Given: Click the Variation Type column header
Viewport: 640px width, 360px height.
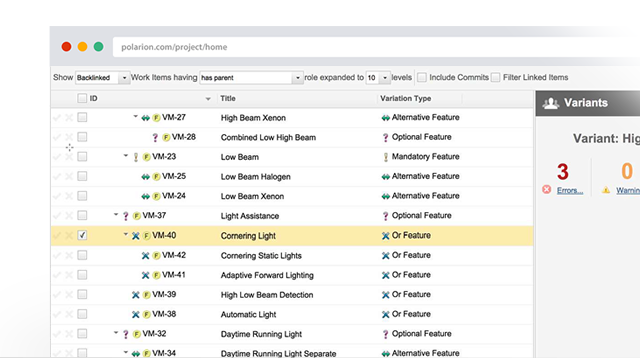Looking at the screenshot, I should coord(405,98).
